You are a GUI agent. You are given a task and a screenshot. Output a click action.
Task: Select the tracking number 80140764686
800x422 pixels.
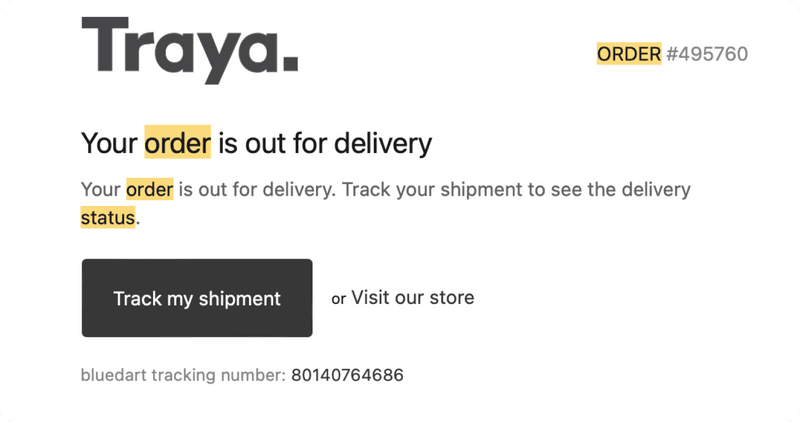(347, 376)
